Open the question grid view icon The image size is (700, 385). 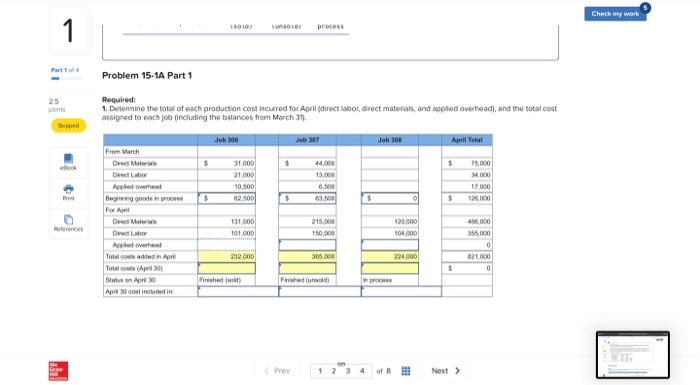coord(406,371)
